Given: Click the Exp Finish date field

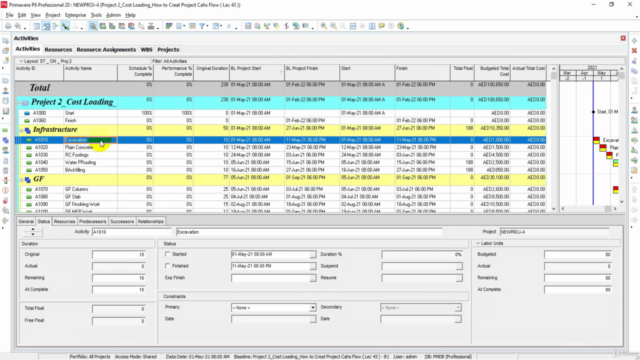Looking at the screenshot, I should [x=270, y=278].
